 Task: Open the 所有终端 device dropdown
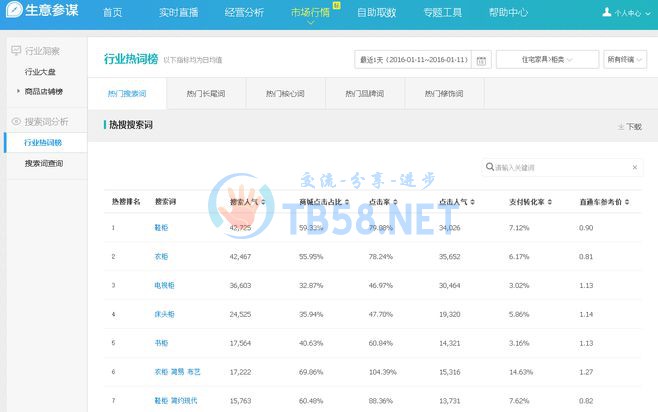pos(624,60)
